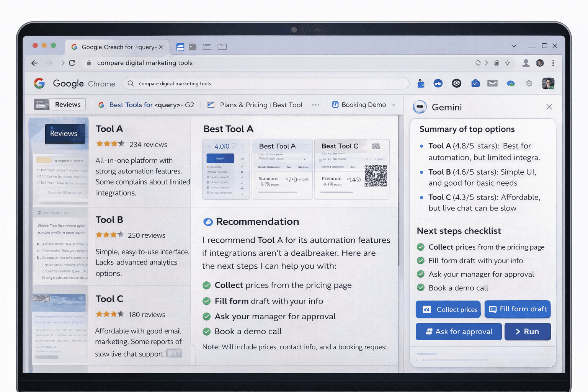Click the settings gear in the toolbar

tap(529, 83)
